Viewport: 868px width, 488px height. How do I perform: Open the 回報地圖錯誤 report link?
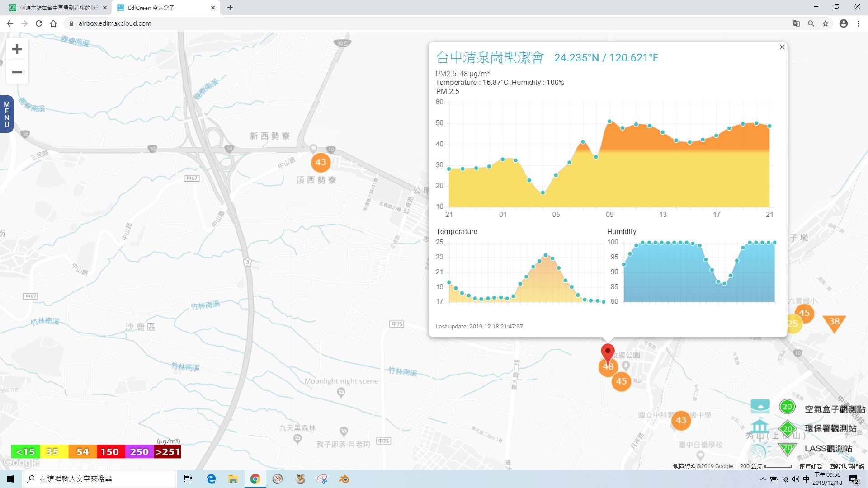point(847,466)
